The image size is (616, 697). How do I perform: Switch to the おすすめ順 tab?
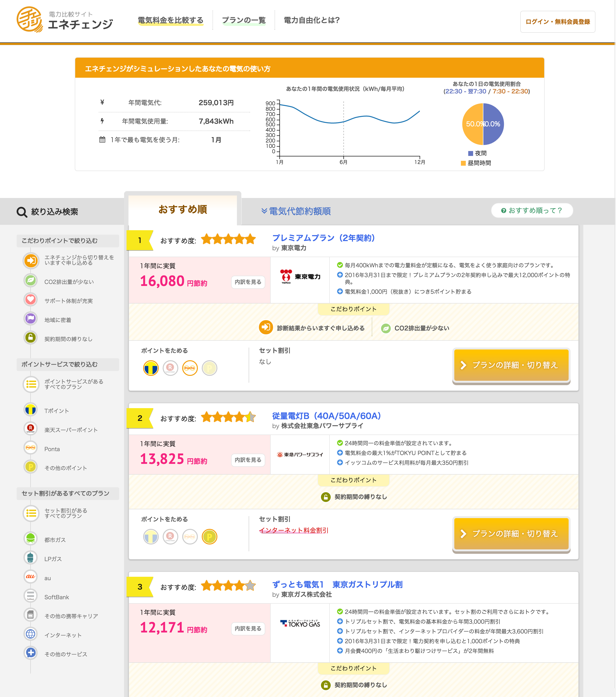pos(183,209)
